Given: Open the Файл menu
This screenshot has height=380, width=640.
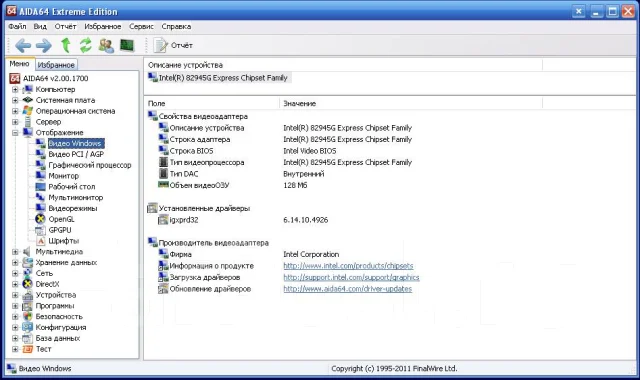Looking at the screenshot, I should click(17, 27).
